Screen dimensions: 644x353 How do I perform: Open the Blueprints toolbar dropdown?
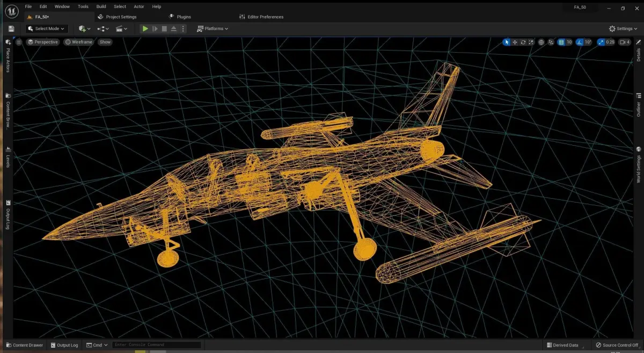[x=103, y=28]
